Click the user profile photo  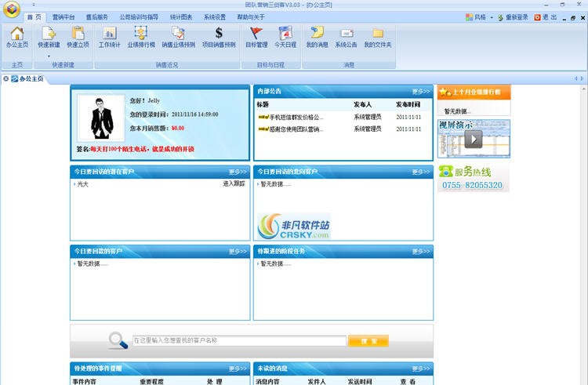tap(101, 118)
